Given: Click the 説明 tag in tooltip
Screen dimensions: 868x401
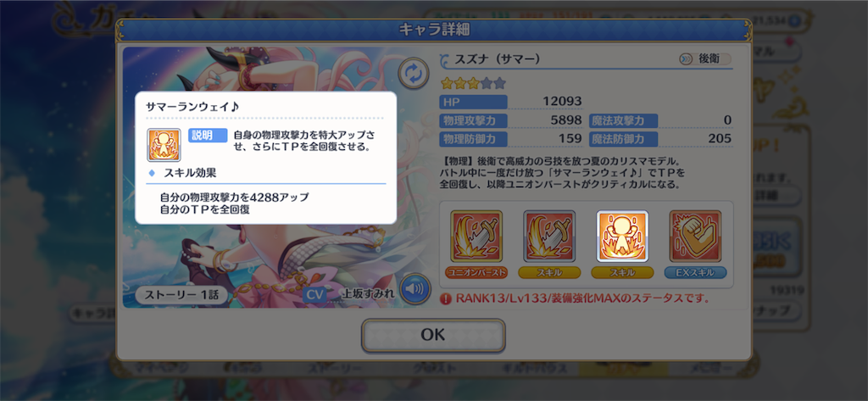Looking at the screenshot, I should (208, 136).
